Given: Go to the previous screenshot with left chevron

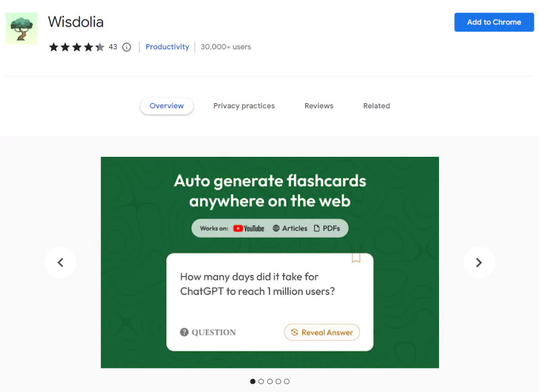Looking at the screenshot, I should 60,263.
